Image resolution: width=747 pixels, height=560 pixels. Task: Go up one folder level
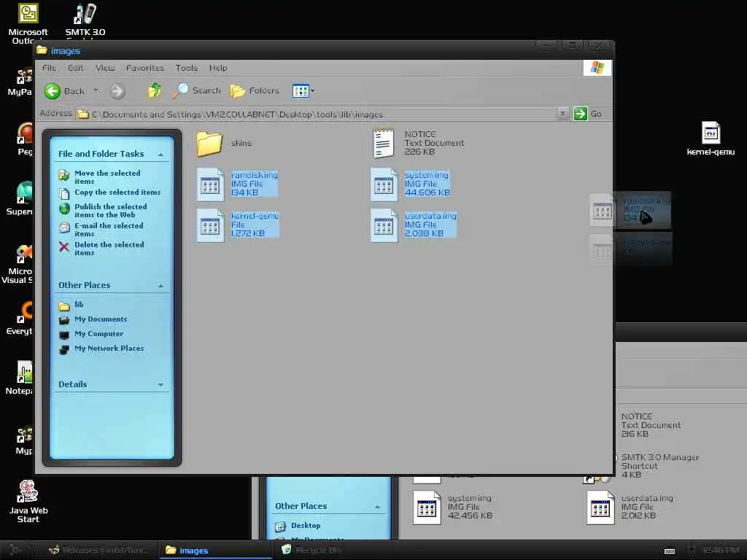pos(155,90)
